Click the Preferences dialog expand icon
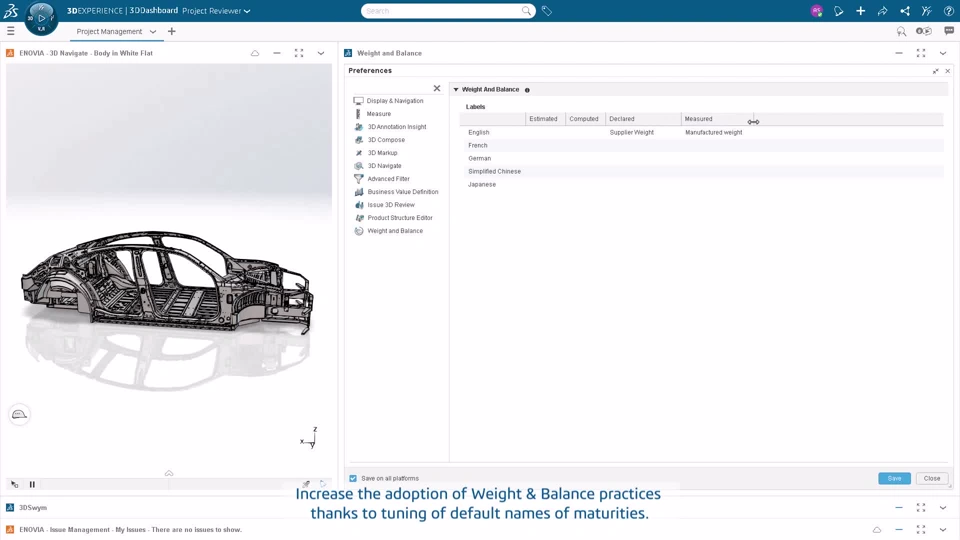The width and height of the screenshot is (960, 540). pos(936,71)
